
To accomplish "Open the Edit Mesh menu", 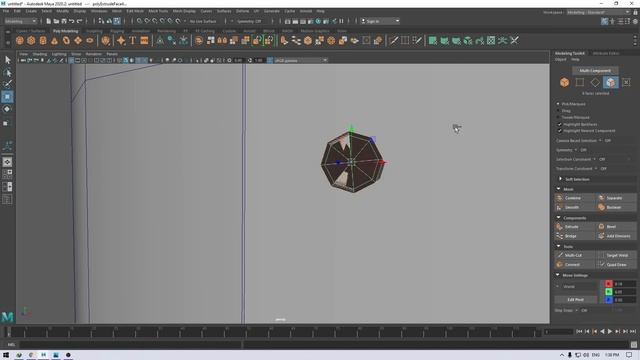I will [135, 11].
